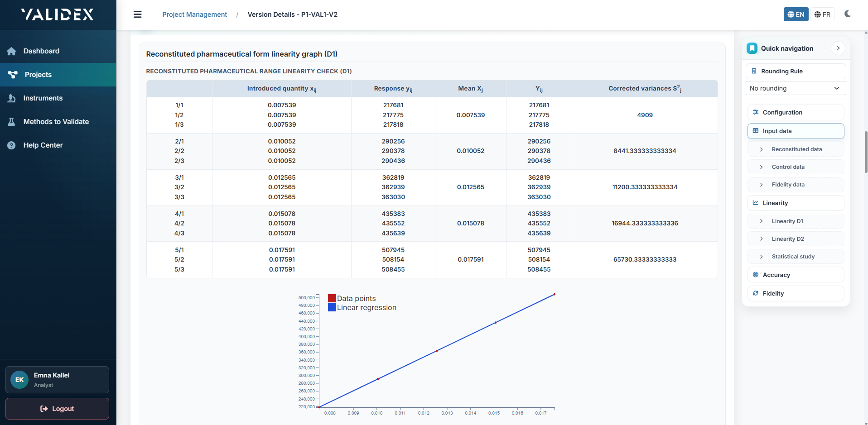Screen dimensions: 868x425
Task: Open the Rounding Rule dropdown
Action: coord(796,88)
